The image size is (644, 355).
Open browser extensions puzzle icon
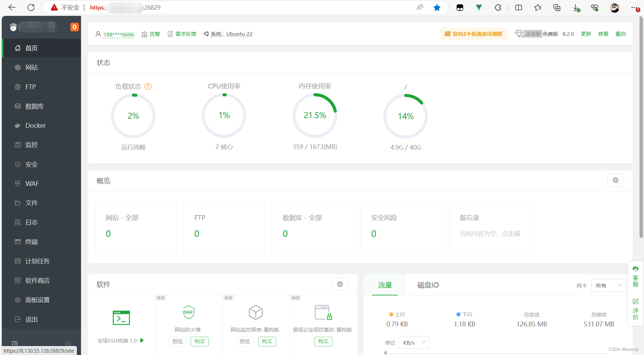click(498, 8)
